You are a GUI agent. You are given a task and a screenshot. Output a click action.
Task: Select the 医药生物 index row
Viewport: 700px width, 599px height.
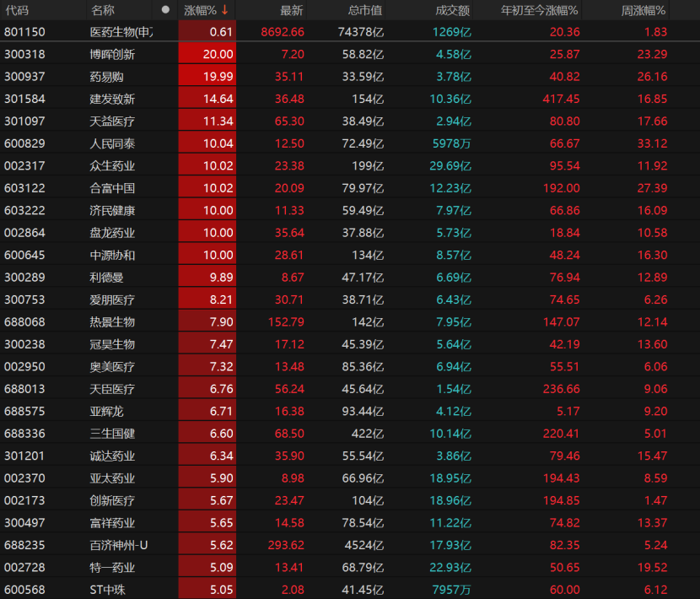121,32
